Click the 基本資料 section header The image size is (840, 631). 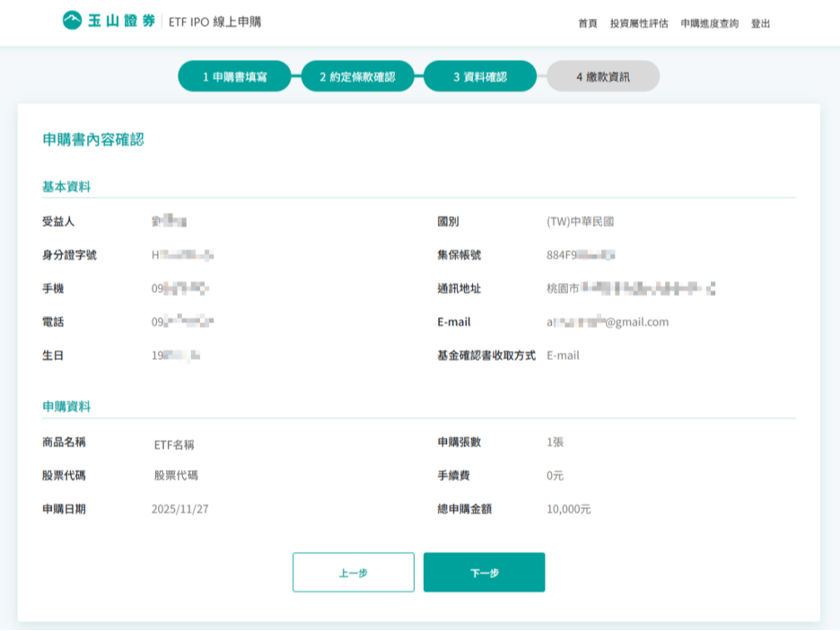[x=66, y=187]
